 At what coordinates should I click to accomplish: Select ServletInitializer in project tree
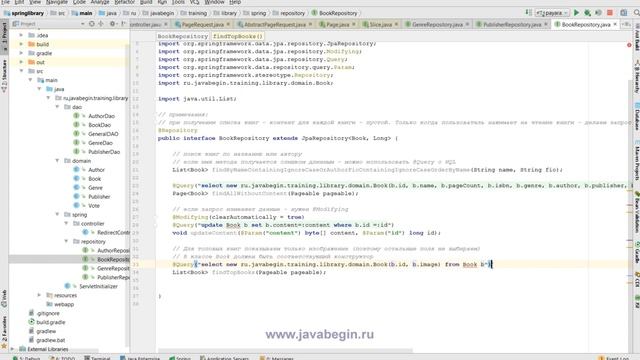pos(98,286)
